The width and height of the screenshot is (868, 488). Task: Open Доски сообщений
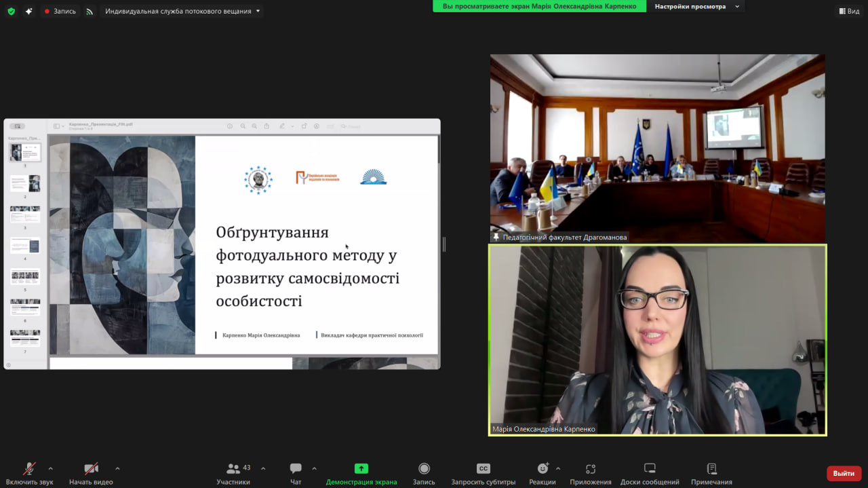648,472
